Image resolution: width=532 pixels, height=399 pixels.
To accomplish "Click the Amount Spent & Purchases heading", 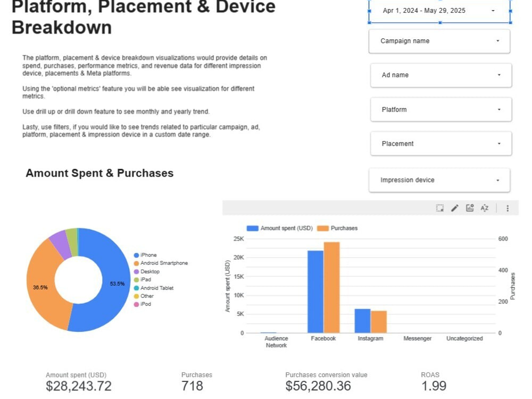I will tap(100, 173).
